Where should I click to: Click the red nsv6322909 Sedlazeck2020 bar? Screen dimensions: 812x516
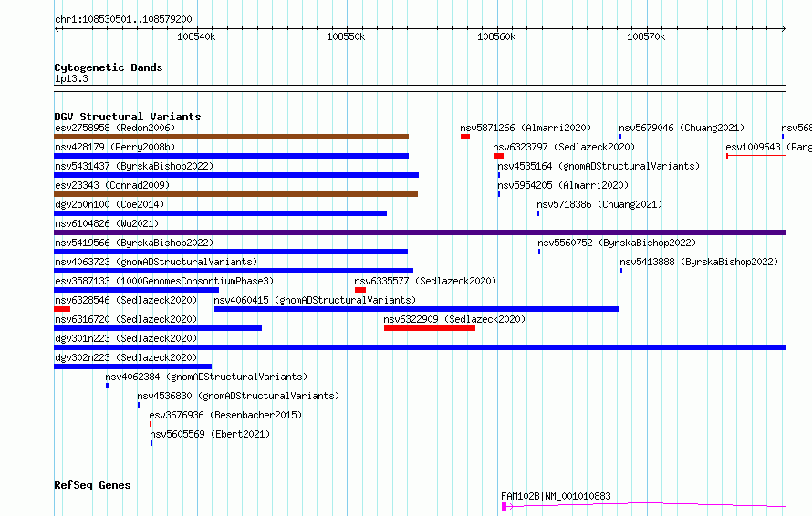point(430,328)
